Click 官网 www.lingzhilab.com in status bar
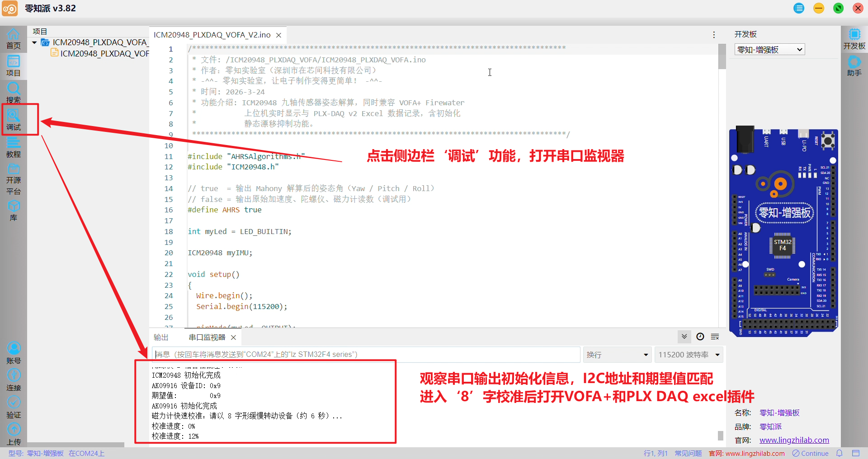This screenshot has width=868, height=459. click(x=747, y=453)
